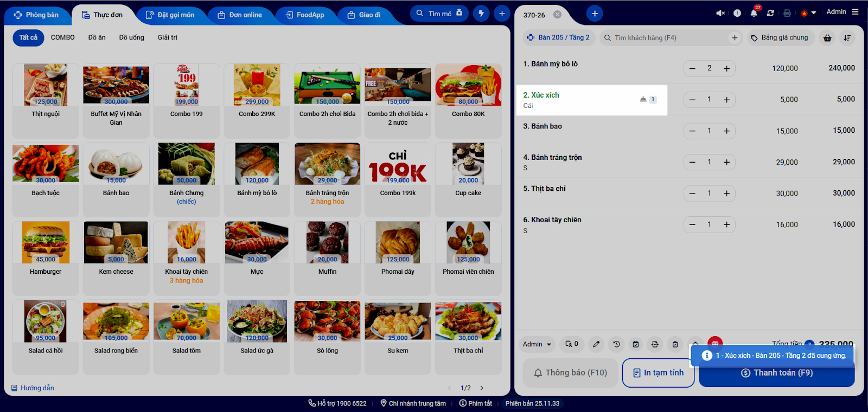Filter menu by Đồ uống category
Viewport: 868px width, 412px height.
coord(132,37)
